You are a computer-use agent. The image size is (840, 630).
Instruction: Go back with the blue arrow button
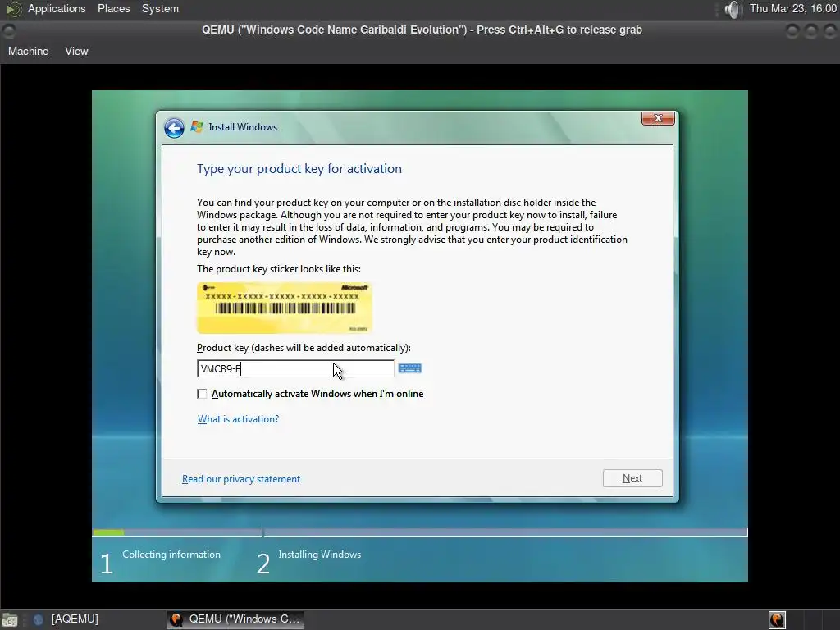174,127
